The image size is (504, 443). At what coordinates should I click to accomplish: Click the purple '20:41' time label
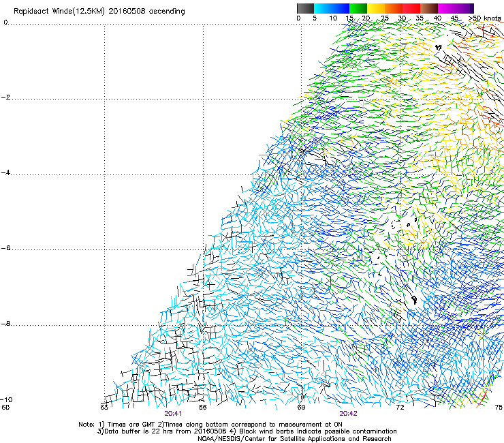pyautogui.click(x=173, y=414)
